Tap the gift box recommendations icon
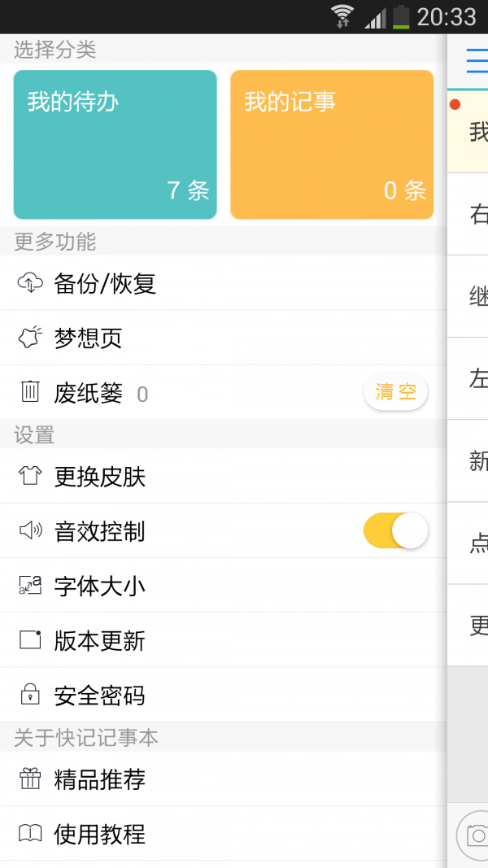 (x=30, y=779)
